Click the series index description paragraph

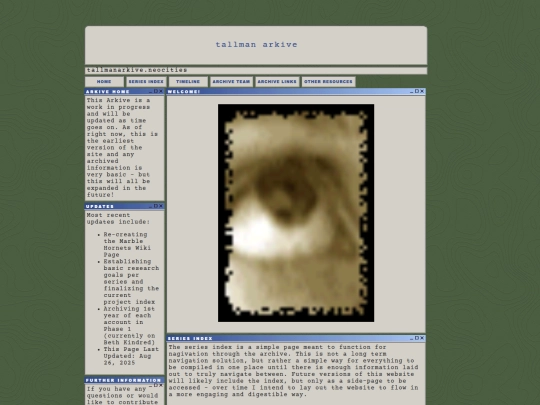click(293, 371)
